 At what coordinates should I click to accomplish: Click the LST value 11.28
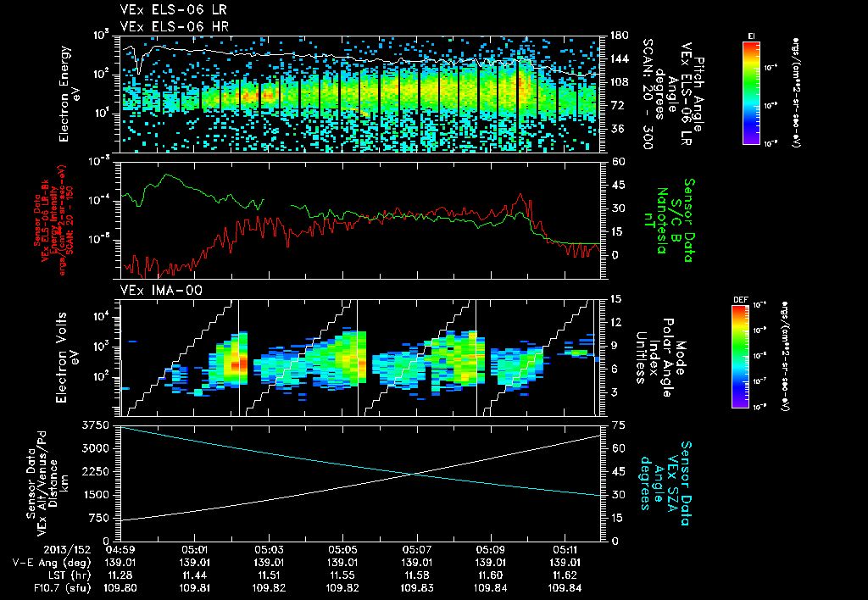[x=120, y=576]
